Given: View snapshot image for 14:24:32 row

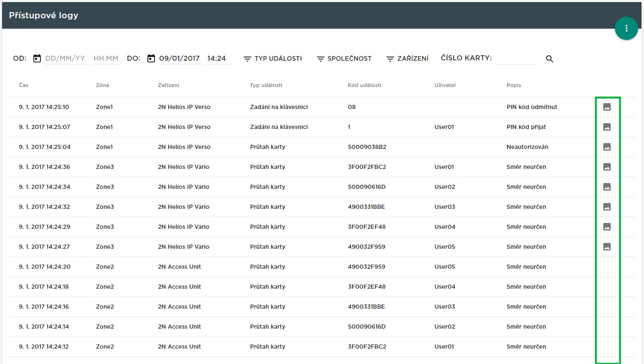Looking at the screenshot, I should point(607,207).
